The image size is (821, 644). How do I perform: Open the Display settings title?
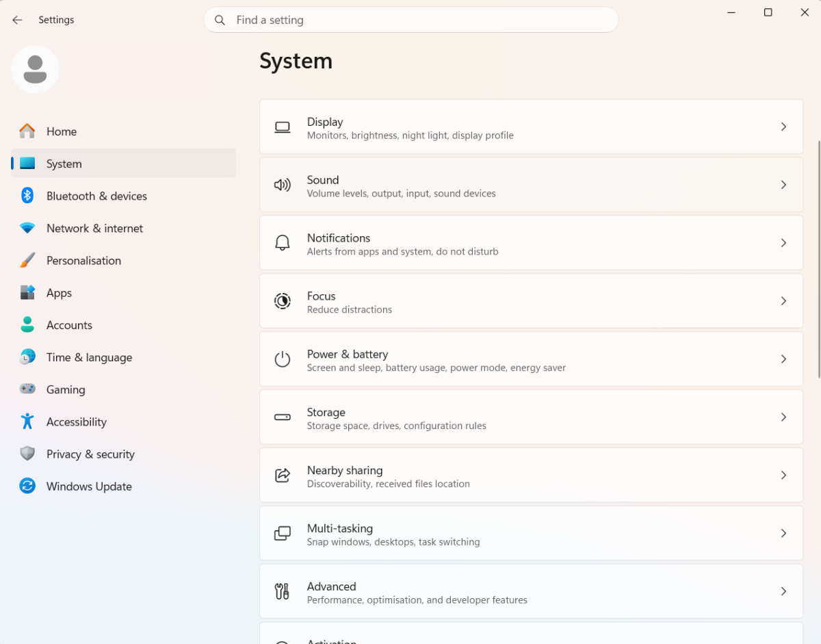(x=325, y=122)
